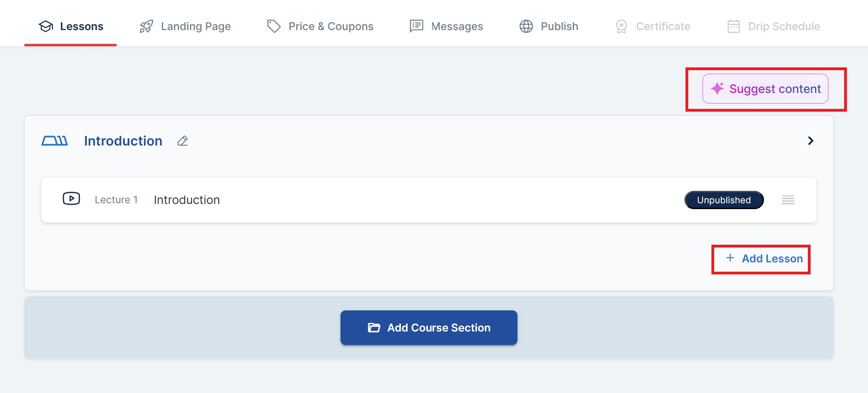Click the Drip Schedule tab
868x393 pixels.
774,26
